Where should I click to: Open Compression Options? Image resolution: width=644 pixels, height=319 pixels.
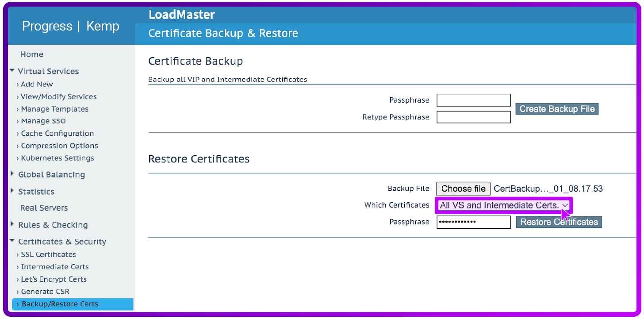(59, 146)
